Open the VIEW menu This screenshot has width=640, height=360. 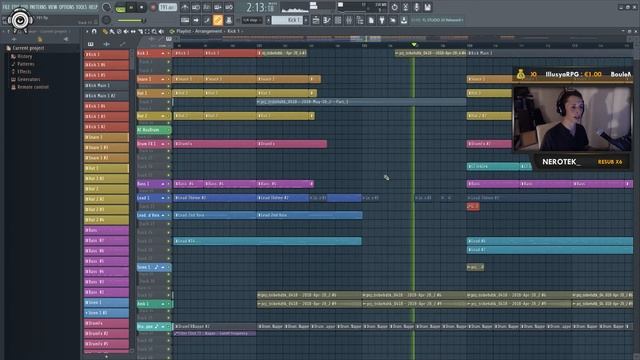point(53,7)
